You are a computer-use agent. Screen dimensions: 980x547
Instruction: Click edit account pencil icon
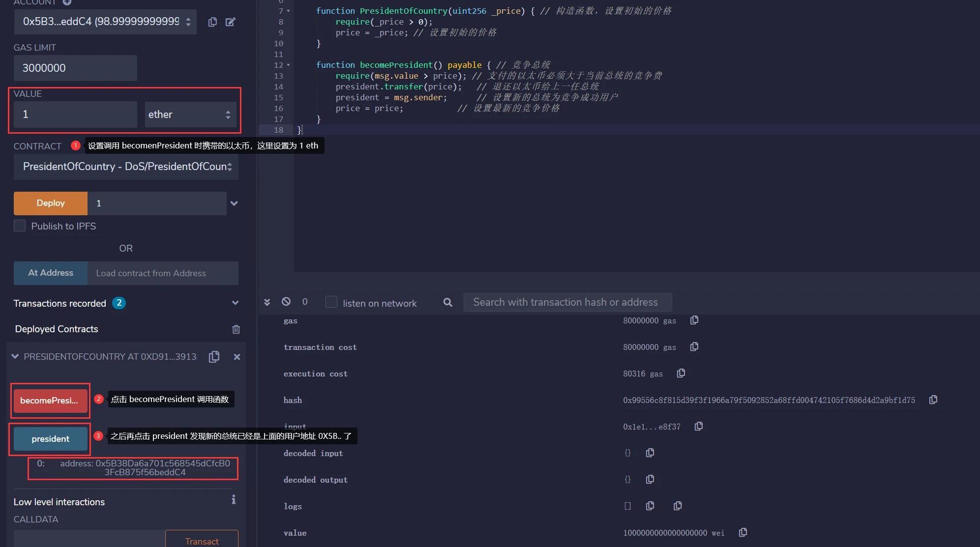click(230, 22)
